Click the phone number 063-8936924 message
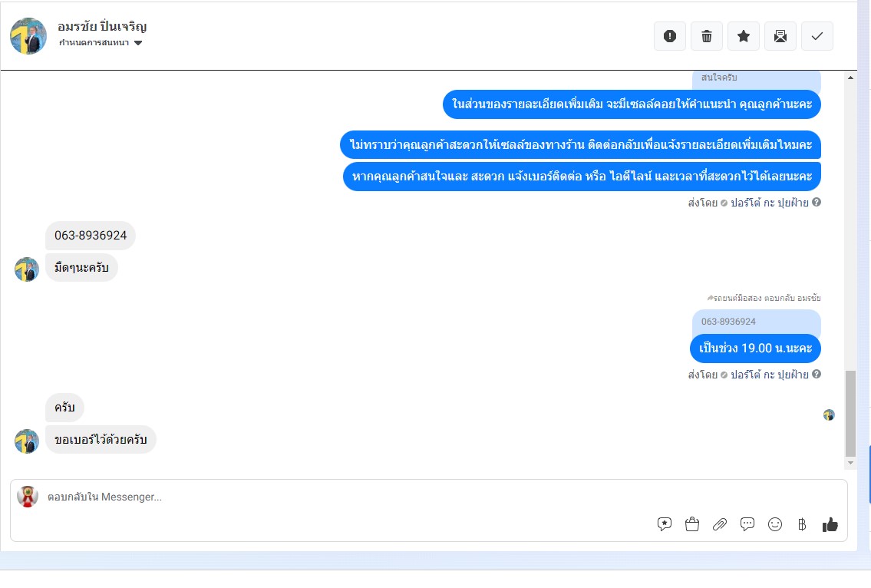871x588 pixels. 91,235
